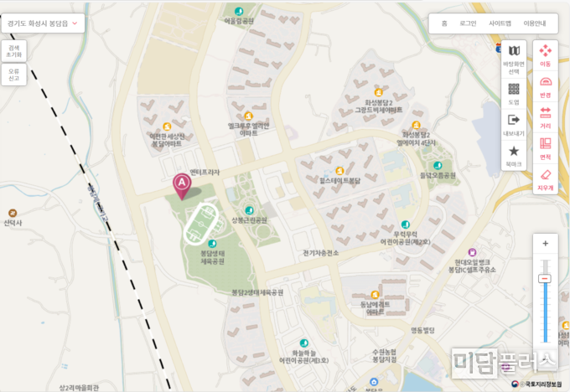Add a 북마크 star bookmark

point(514,156)
